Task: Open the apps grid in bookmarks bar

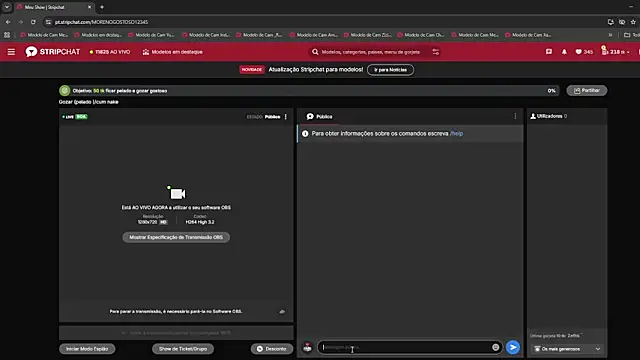Action: coord(7,35)
